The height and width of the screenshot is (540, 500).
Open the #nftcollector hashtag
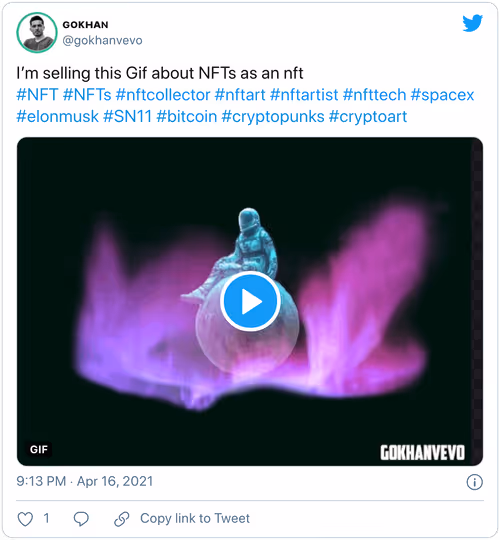[163, 95]
